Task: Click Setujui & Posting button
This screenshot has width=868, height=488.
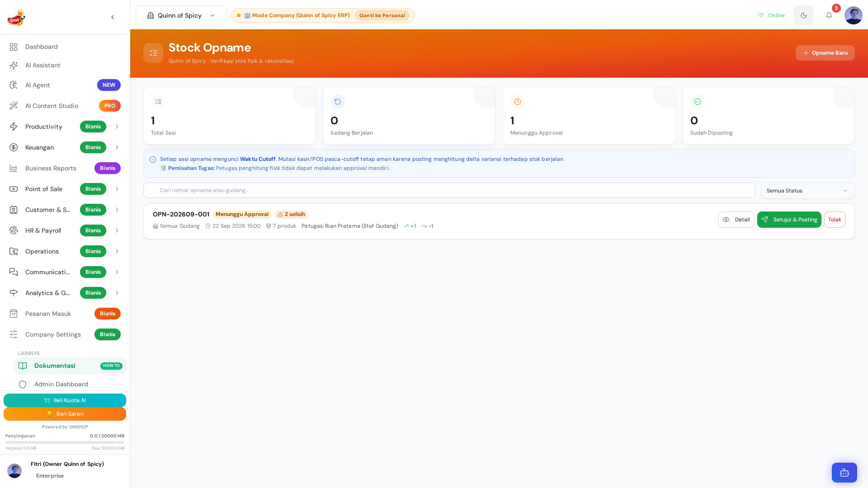Action: click(789, 220)
